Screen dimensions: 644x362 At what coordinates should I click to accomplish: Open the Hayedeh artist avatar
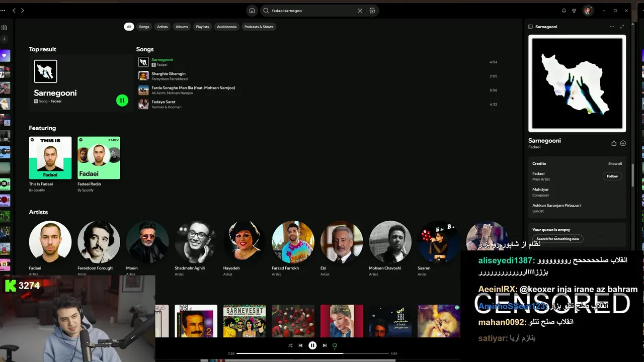click(x=245, y=242)
